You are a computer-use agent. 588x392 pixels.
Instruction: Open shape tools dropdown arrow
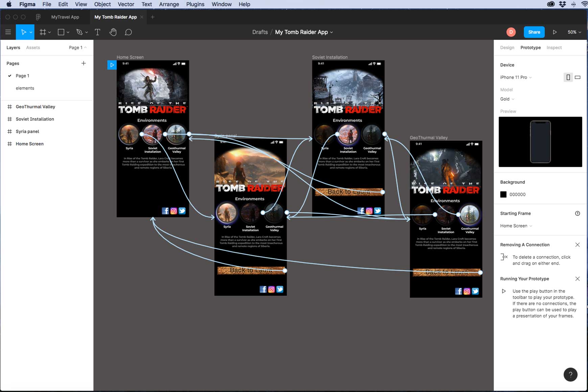click(x=68, y=32)
